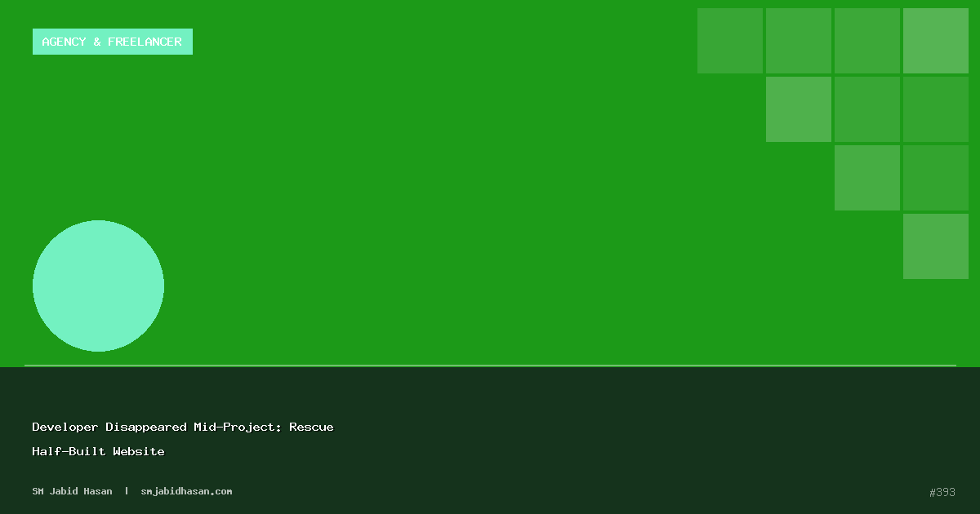
Task: Click the square in the second row, middle column
Action: click(867, 109)
